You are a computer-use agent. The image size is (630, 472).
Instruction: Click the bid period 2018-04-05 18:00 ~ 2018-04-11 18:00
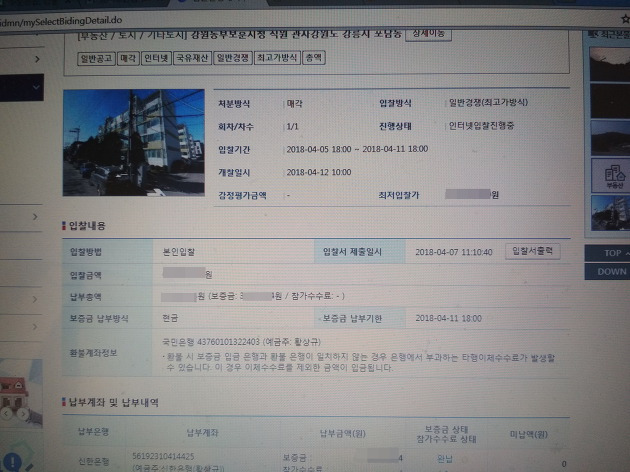coord(357,149)
